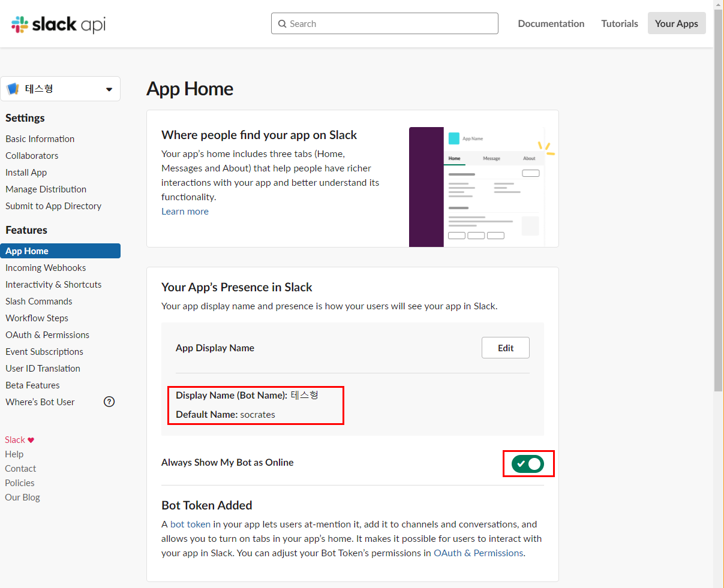Open the Contact footer link
The height and width of the screenshot is (588, 724).
click(20, 469)
